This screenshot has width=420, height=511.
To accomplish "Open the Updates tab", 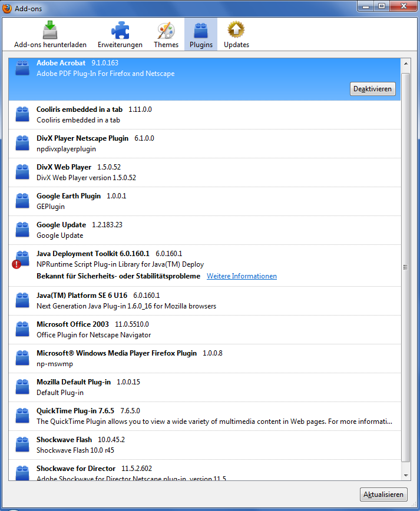I will [236, 35].
